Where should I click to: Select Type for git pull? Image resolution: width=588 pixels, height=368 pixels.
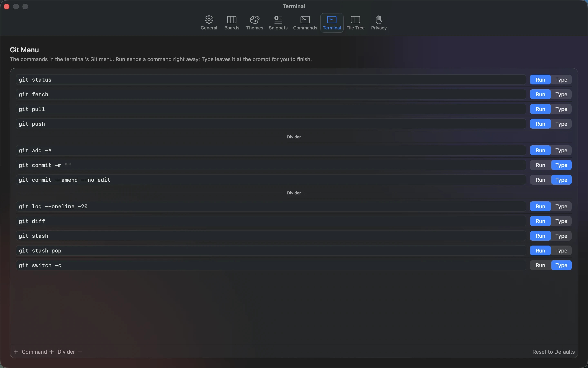pyautogui.click(x=561, y=109)
